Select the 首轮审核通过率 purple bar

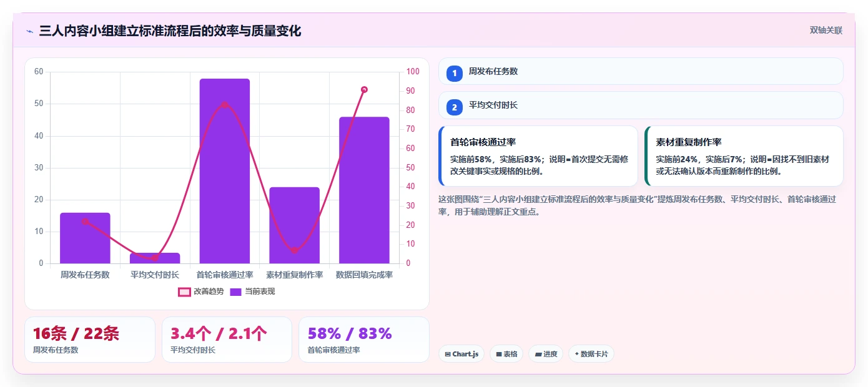[225, 171]
